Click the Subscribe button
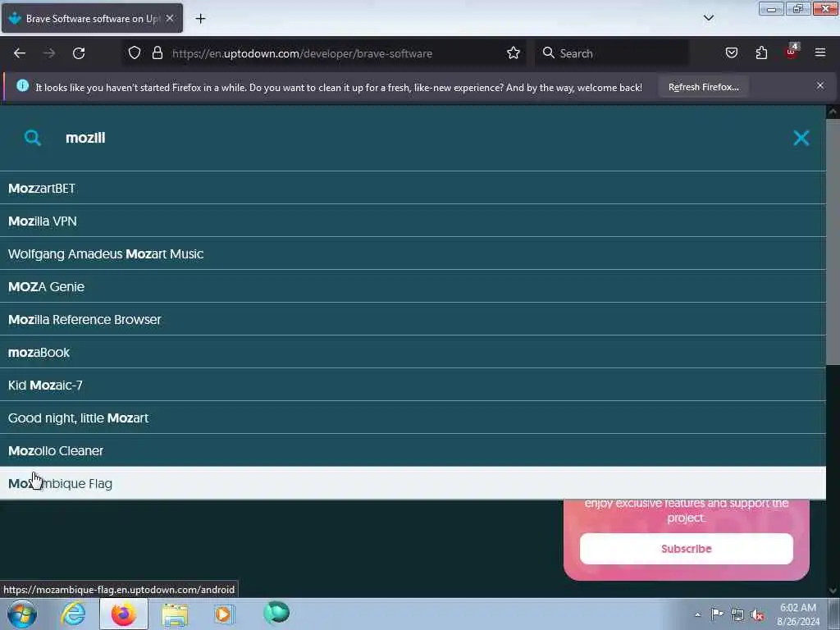 [x=687, y=549]
